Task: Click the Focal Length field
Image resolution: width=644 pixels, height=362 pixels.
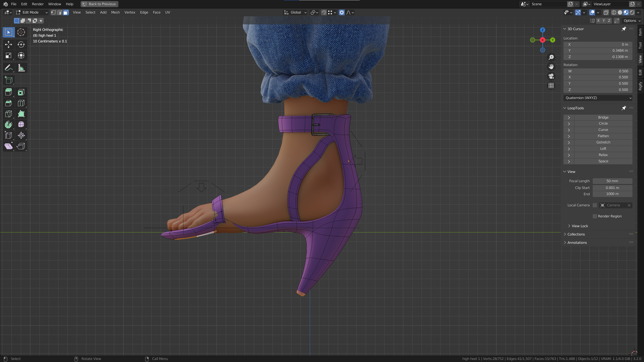Action: coord(612,181)
